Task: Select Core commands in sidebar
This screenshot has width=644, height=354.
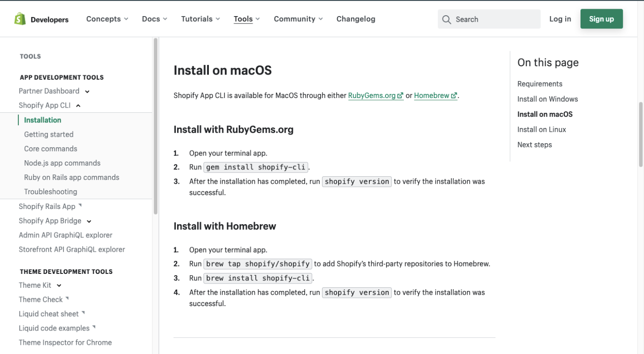Action: (51, 149)
